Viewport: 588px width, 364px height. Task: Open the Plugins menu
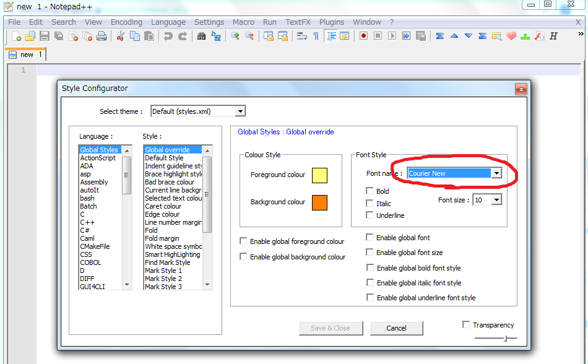coord(332,22)
